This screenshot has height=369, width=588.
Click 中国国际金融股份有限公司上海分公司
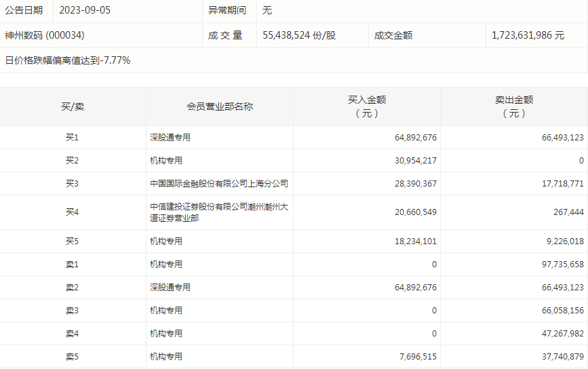point(219,184)
